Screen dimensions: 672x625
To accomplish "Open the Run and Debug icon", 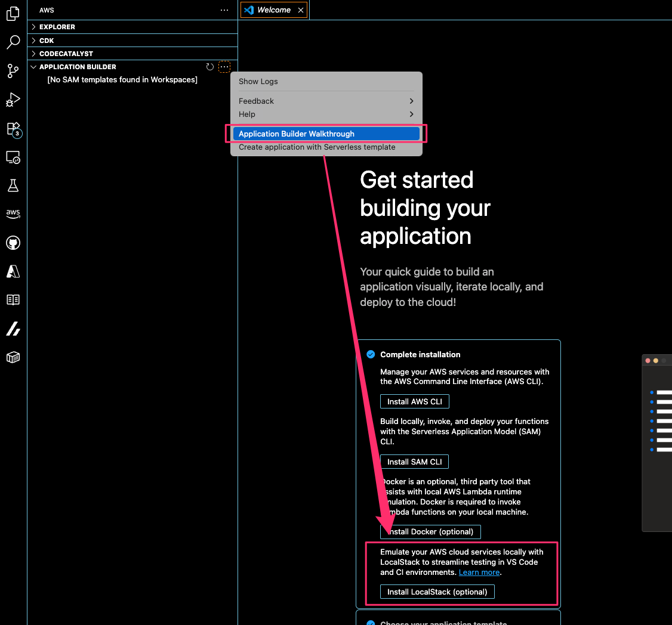I will tap(13, 100).
